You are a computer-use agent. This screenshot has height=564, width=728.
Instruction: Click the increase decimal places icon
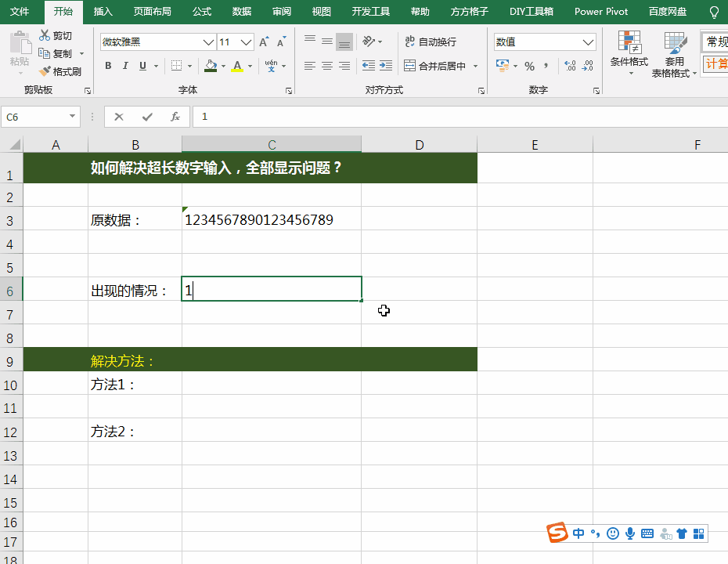coord(570,66)
